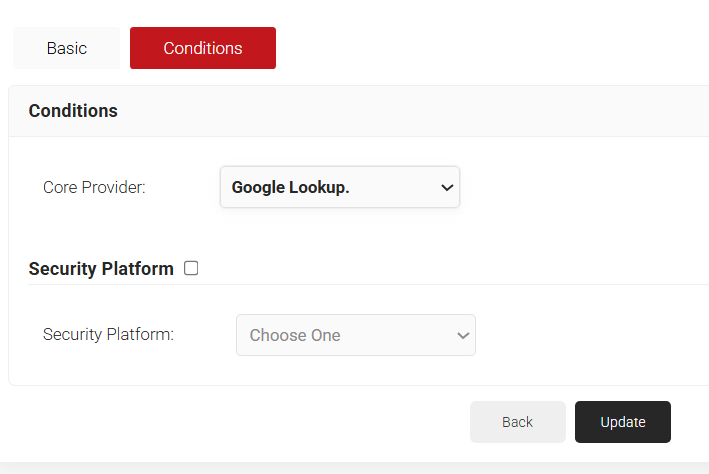This screenshot has height=474, width=709.
Task: Open the Security Platform 'Choose One' dropdown
Action: 355,335
